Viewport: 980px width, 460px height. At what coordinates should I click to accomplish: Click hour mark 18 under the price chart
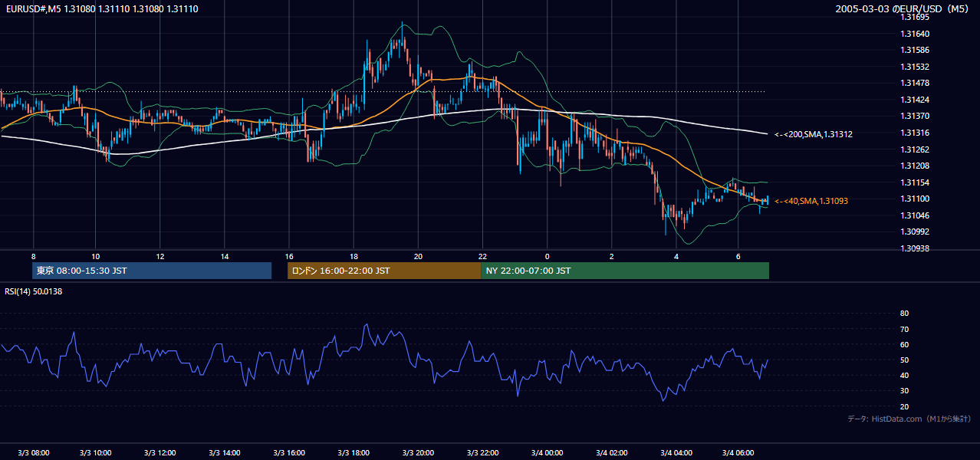354,256
